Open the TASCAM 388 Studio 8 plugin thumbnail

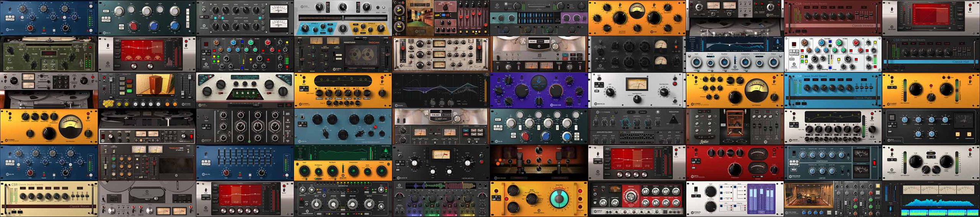(x=147, y=163)
